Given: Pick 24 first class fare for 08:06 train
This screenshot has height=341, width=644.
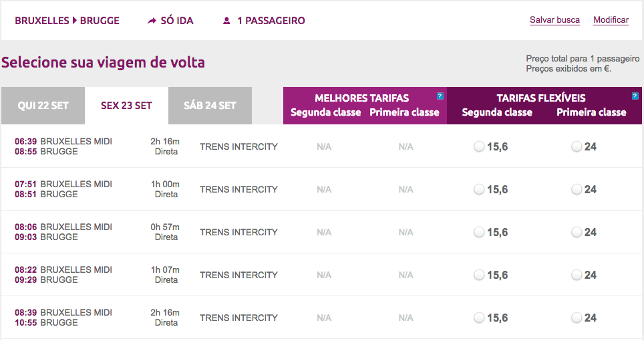Looking at the screenshot, I should pyautogui.click(x=577, y=233).
